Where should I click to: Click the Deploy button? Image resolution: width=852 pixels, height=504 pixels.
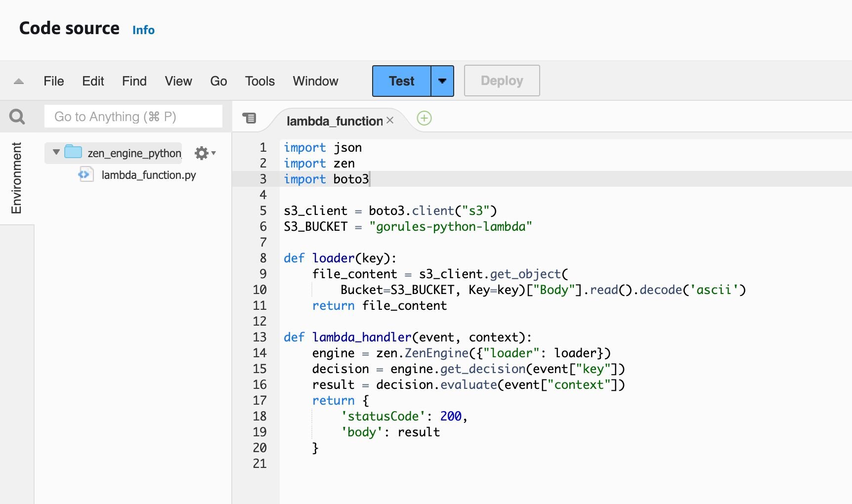coord(501,81)
